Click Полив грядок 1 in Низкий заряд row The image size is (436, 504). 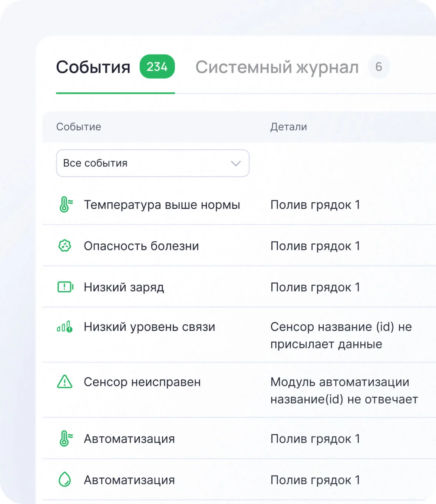point(315,287)
